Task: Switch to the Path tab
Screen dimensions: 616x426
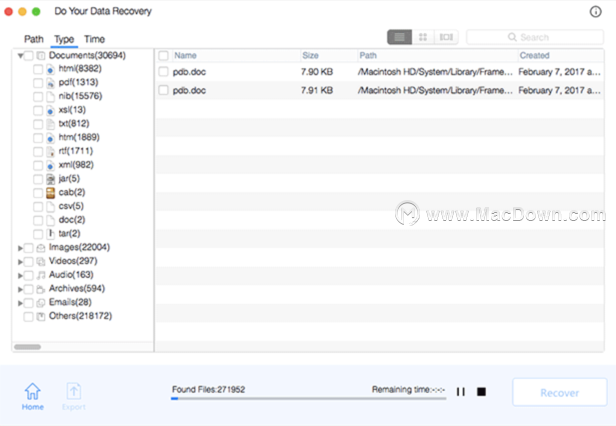Action: 34,39
